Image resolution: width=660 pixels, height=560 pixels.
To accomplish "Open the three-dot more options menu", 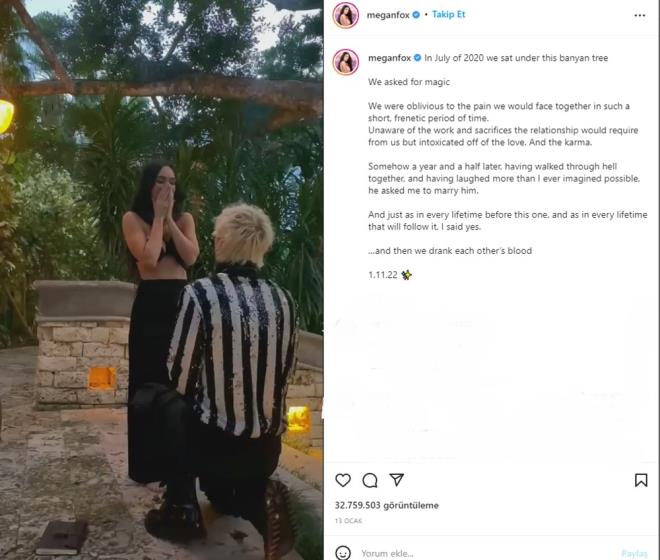I will (639, 15).
